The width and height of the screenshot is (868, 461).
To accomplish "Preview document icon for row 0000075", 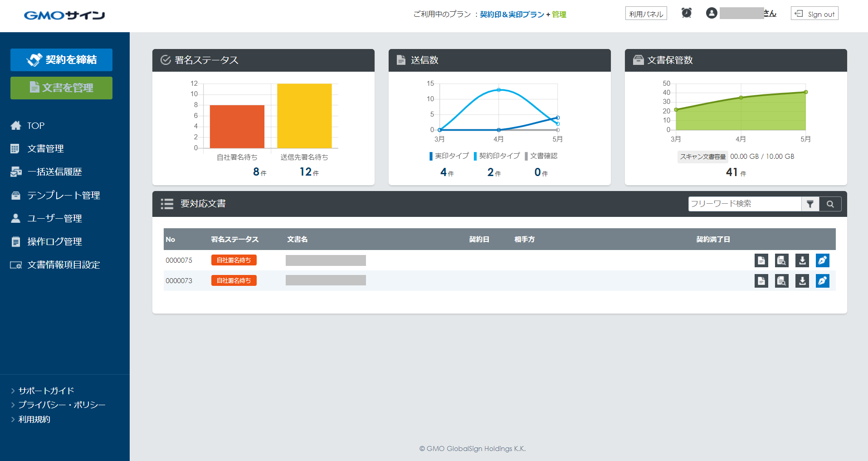I will pyautogui.click(x=781, y=260).
